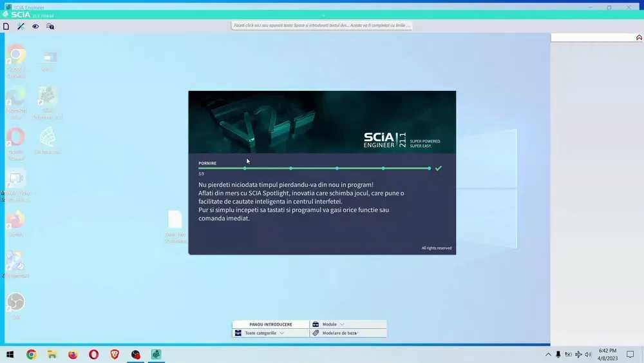Click the third startup progress step dot
This screenshot has height=363, width=644.
[337, 168]
